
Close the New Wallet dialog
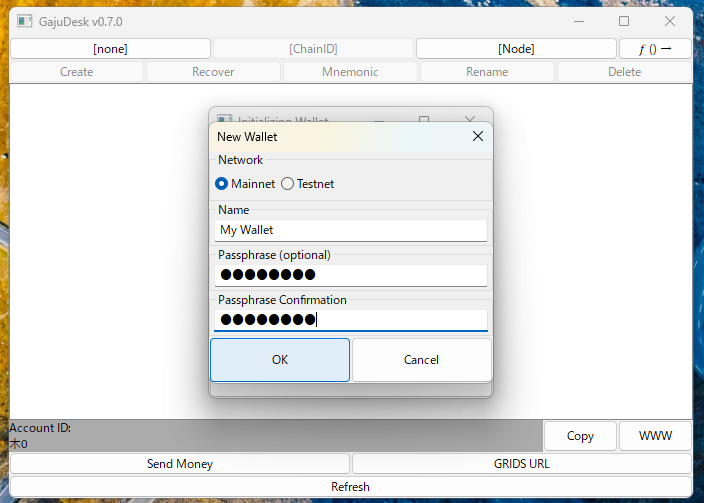pyautogui.click(x=477, y=136)
